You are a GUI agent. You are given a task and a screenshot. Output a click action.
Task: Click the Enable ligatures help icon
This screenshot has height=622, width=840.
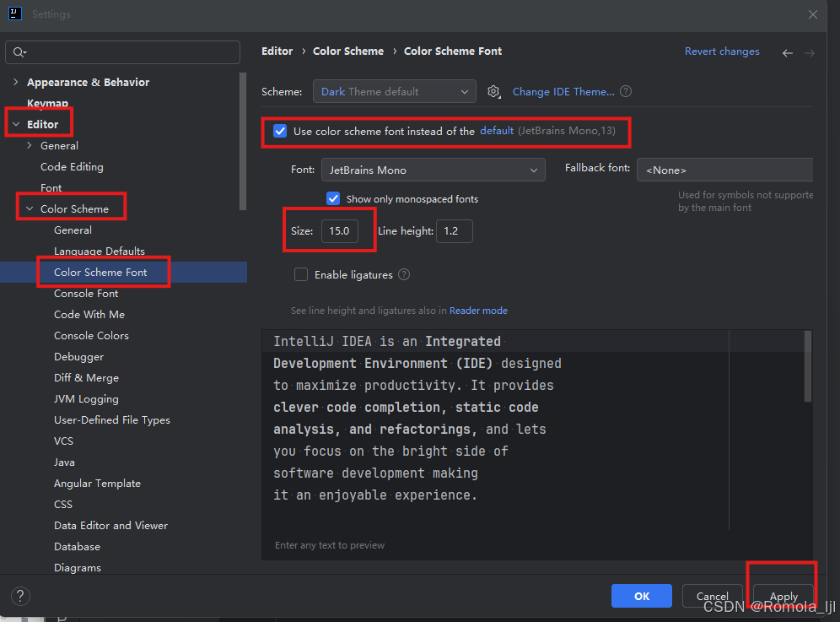(x=405, y=274)
